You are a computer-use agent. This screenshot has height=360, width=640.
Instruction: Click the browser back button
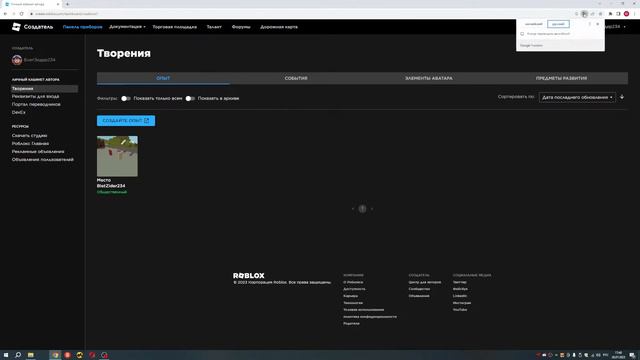click(5, 14)
